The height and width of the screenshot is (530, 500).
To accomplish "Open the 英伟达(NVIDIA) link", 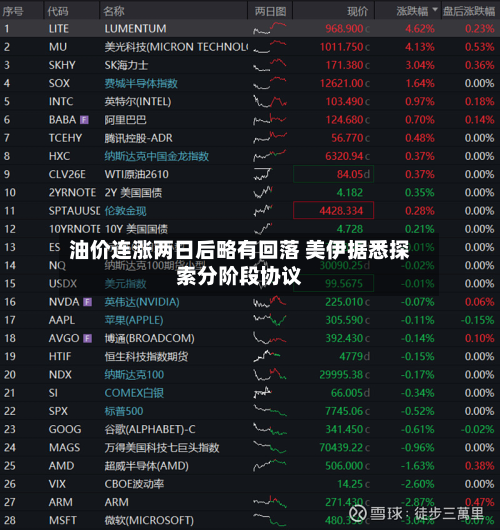I will 142,302.
